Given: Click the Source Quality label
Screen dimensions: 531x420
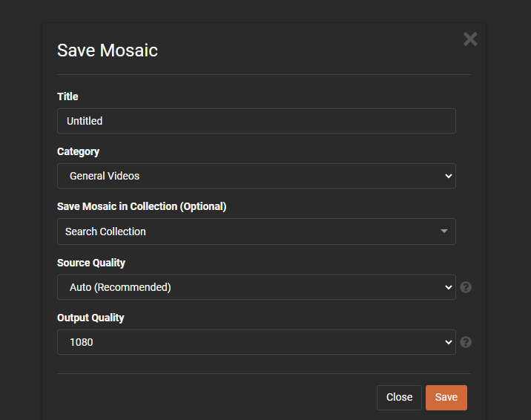Looking at the screenshot, I should tap(91, 263).
